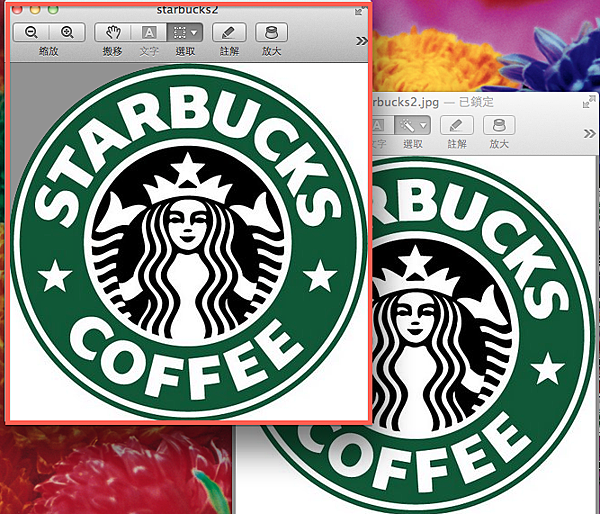Zoom in using the plus magnifier button
Image resolution: width=600 pixels, height=514 pixels.
point(67,33)
